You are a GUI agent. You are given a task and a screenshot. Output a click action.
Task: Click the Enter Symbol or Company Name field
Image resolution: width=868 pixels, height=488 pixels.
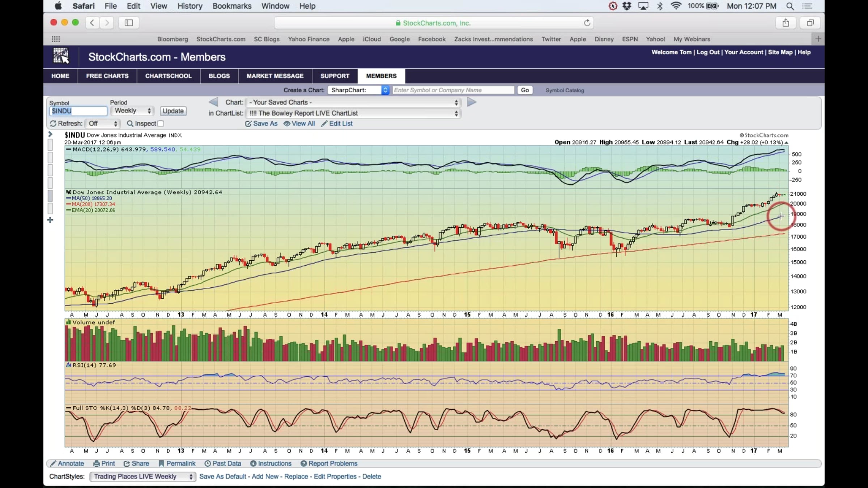[x=453, y=90]
